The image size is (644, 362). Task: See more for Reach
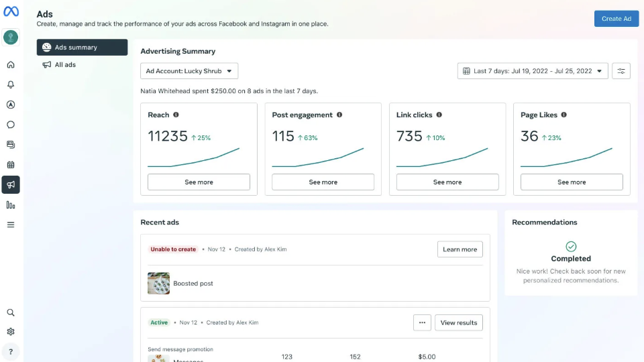(x=199, y=182)
